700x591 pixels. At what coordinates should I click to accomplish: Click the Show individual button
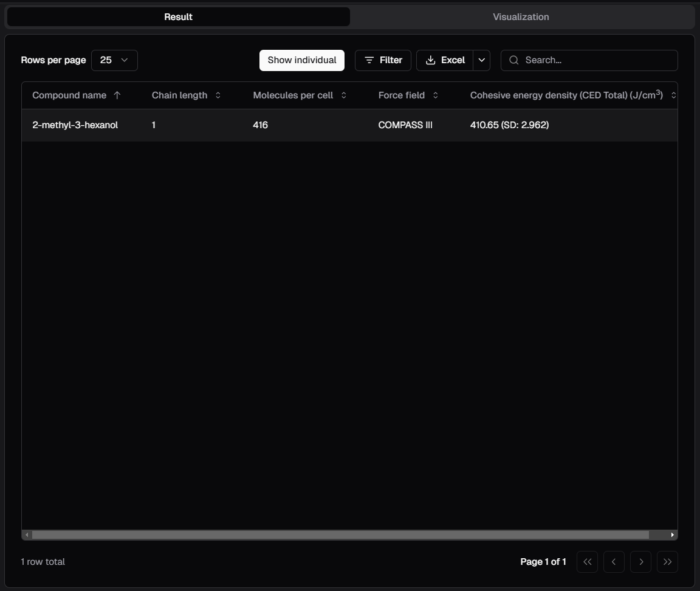pyautogui.click(x=302, y=60)
